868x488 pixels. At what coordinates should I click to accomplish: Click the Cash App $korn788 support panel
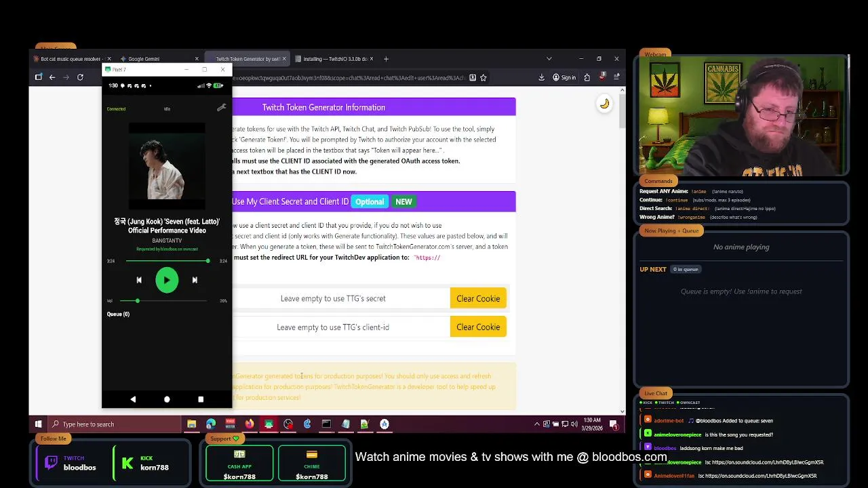click(x=239, y=464)
